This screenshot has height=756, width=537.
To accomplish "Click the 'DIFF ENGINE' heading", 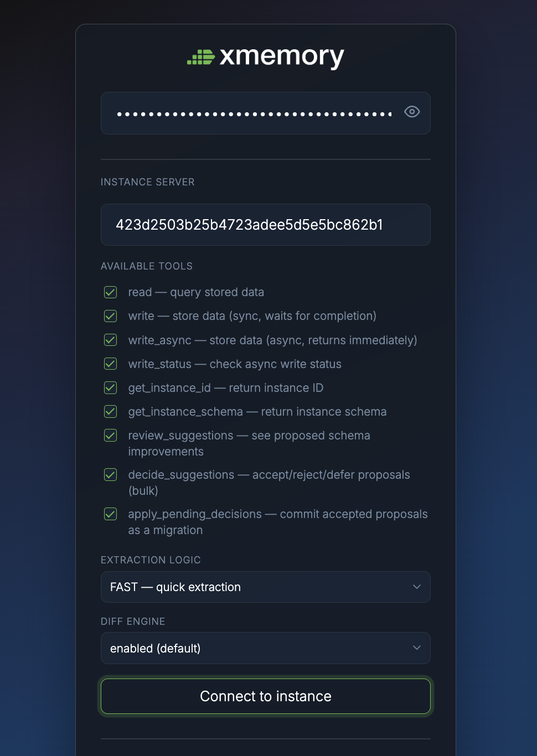I will pyautogui.click(x=133, y=622).
